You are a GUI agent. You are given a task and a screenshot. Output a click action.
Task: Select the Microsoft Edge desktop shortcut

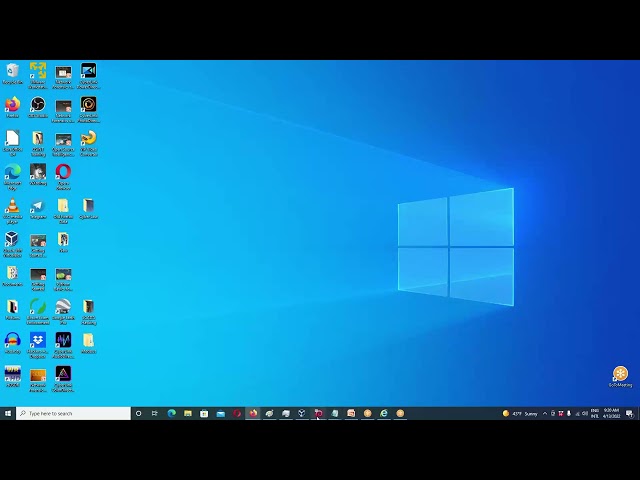coord(12,177)
